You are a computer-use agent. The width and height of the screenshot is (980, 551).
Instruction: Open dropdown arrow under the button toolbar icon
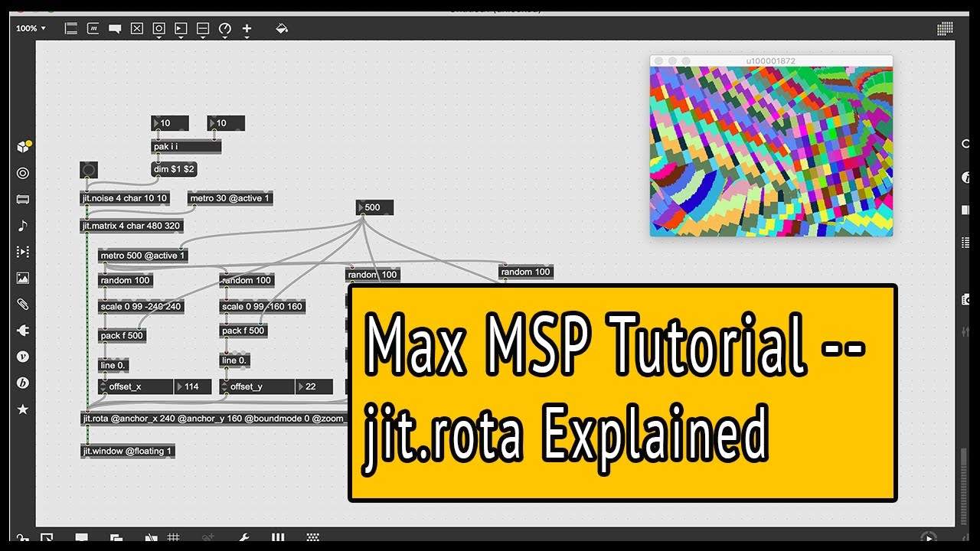click(x=158, y=37)
